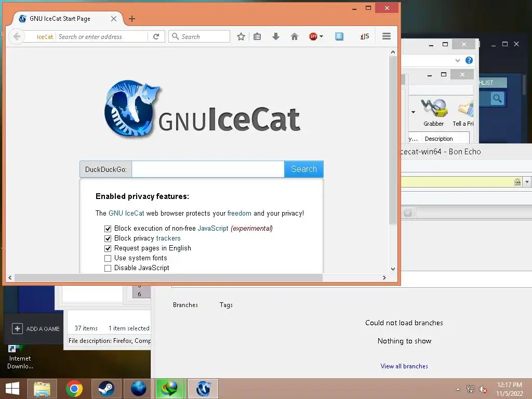The height and width of the screenshot is (399, 532).
Task: Go back using the IceCat back arrow
Action: (17, 36)
